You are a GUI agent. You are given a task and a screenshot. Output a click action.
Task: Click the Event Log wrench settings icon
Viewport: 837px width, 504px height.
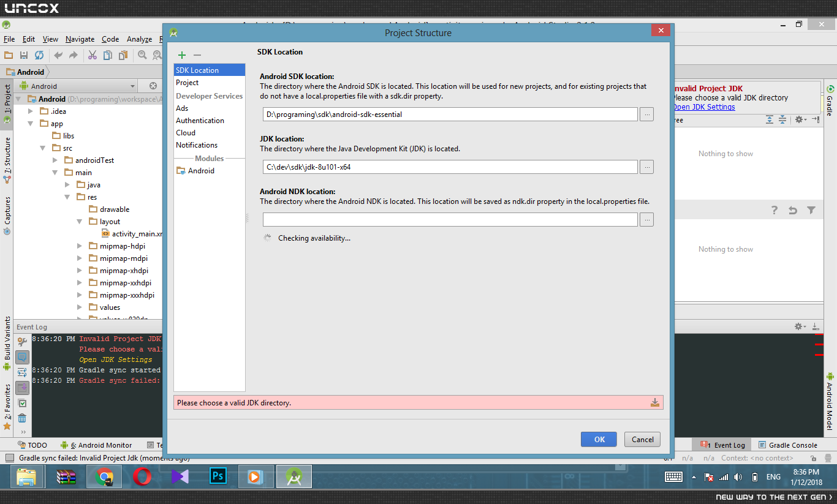22,342
